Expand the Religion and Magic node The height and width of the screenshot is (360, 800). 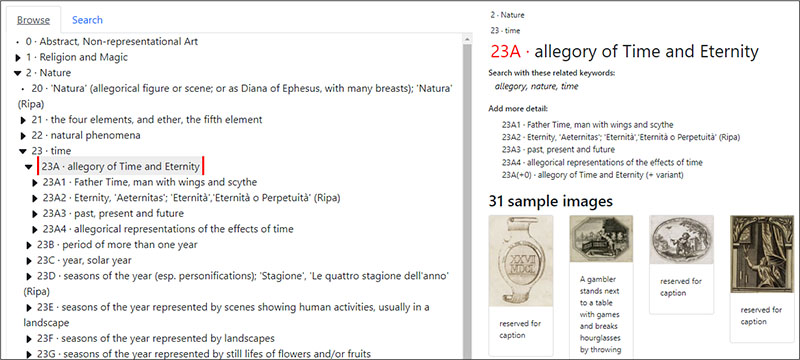click(x=18, y=58)
